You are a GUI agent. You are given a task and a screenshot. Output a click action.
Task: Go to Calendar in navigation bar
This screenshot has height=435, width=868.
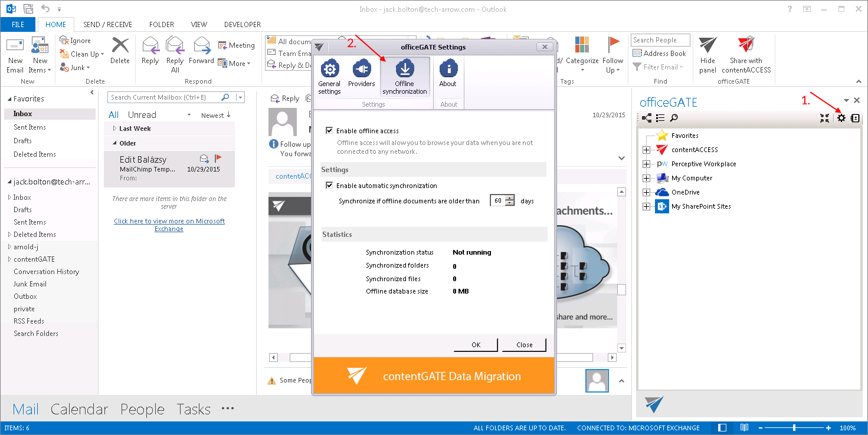[79, 409]
